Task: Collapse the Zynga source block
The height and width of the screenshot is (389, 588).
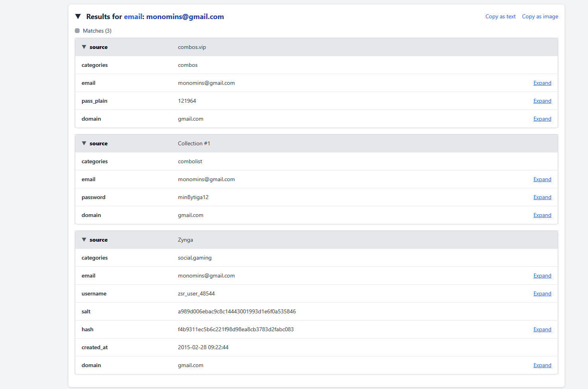Action: tap(84, 240)
